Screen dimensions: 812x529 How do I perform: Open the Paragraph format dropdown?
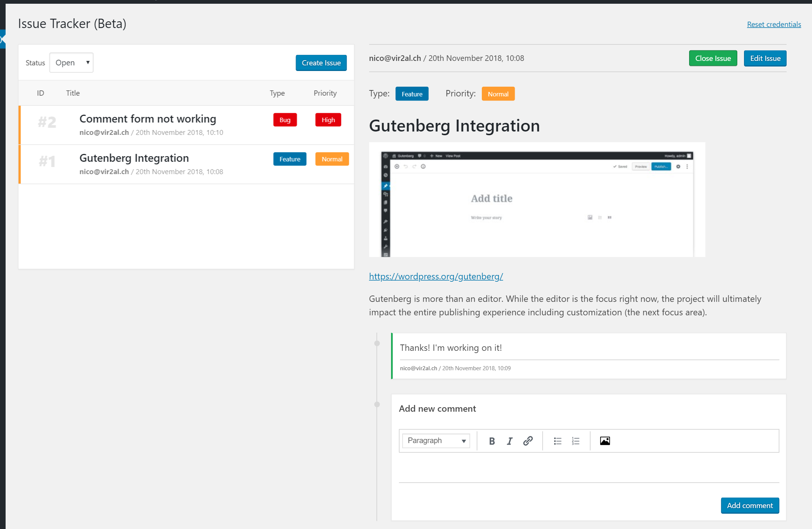coord(436,441)
